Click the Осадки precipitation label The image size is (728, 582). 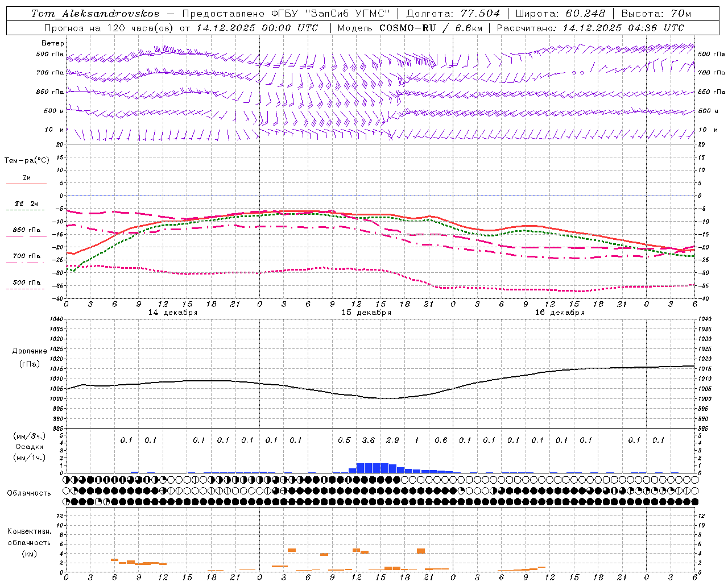[30, 447]
